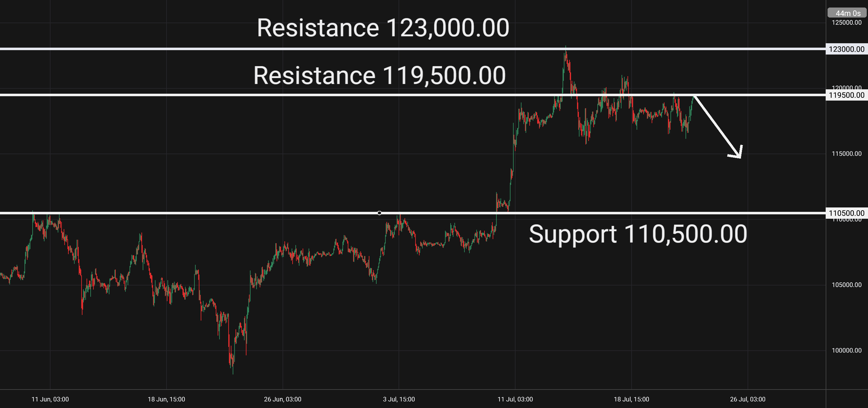Screen dimensions: 868x408
Task: Click the 125000.00 price scale label
Action: [846, 23]
